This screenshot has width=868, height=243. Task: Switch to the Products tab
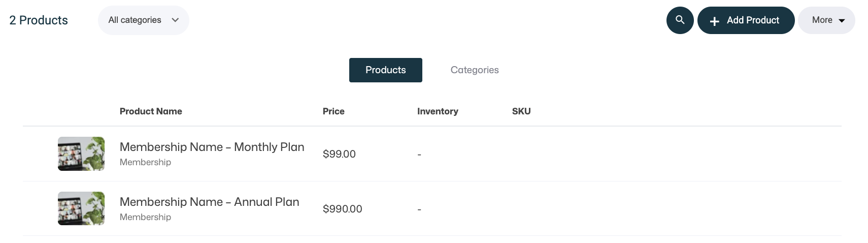(385, 70)
